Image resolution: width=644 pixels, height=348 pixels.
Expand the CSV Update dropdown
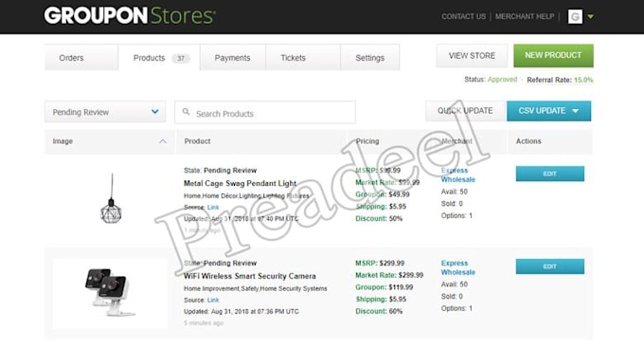point(548,111)
